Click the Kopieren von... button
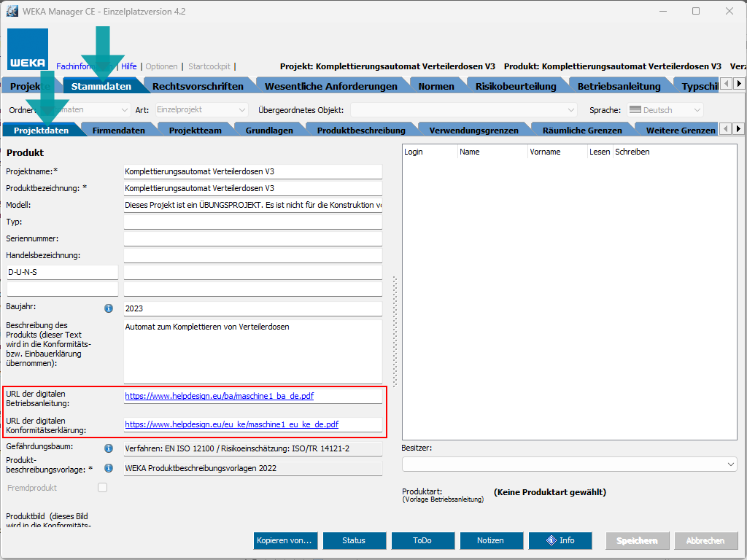The height and width of the screenshot is (560, 747). [285, 540]
